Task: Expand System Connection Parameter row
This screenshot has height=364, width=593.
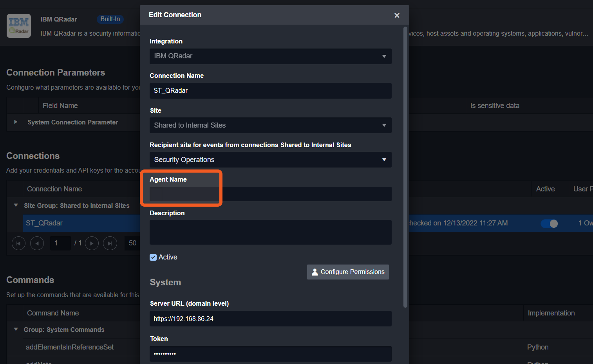Action: [16, 122]
